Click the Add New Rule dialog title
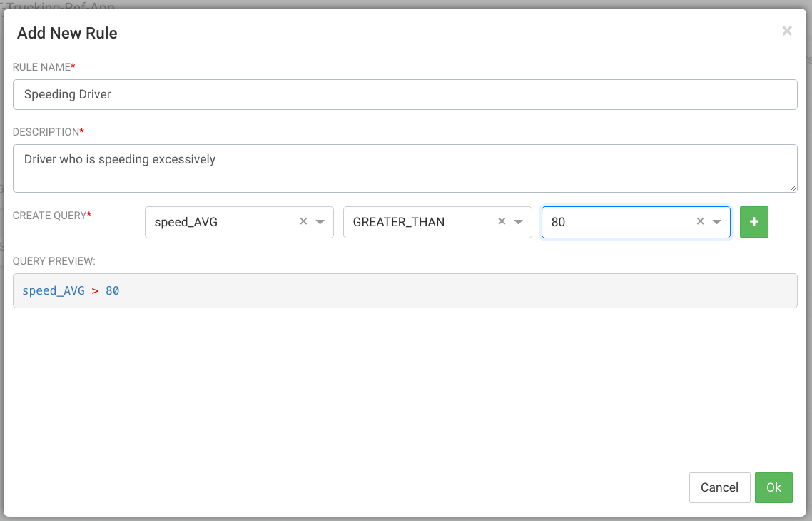Image resolution: width=812 pixels, height=521 pixels. click(67, 33)
